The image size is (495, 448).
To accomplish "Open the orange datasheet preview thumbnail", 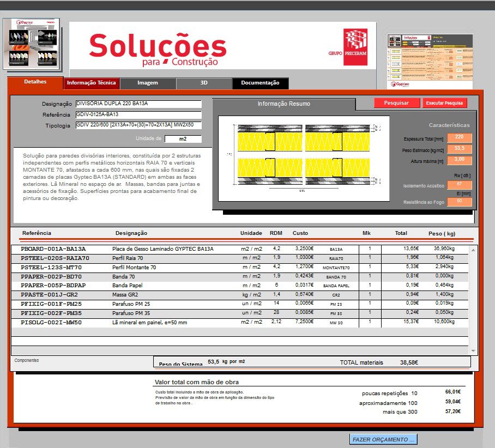I will tap(430, 62).
